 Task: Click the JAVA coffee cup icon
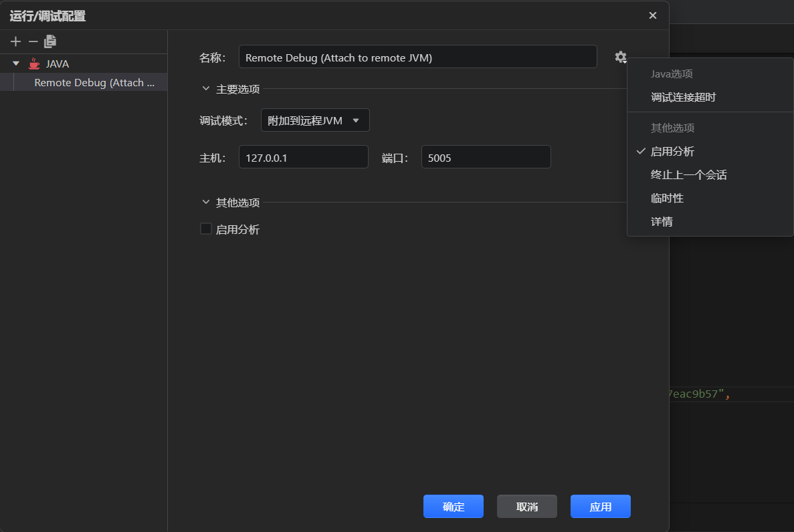point(34,63)
